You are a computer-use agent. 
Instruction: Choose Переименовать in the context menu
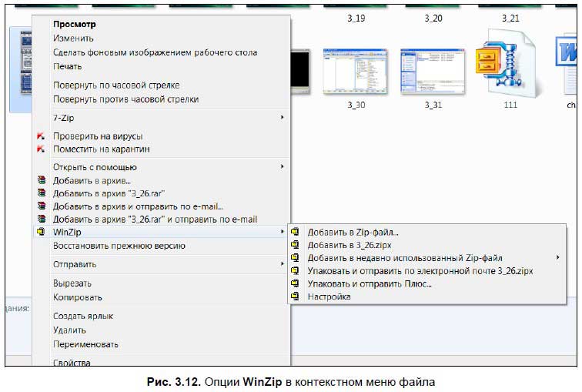(85, 344)
